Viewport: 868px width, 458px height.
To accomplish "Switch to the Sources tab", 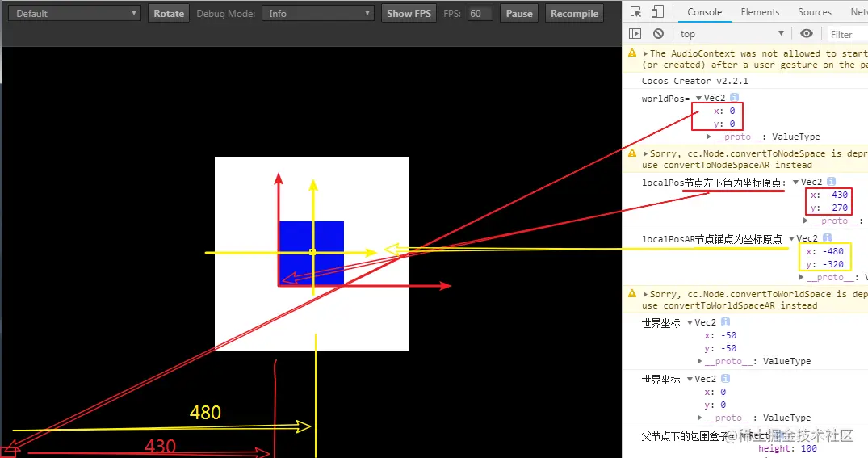I will (x=814, y=11).
